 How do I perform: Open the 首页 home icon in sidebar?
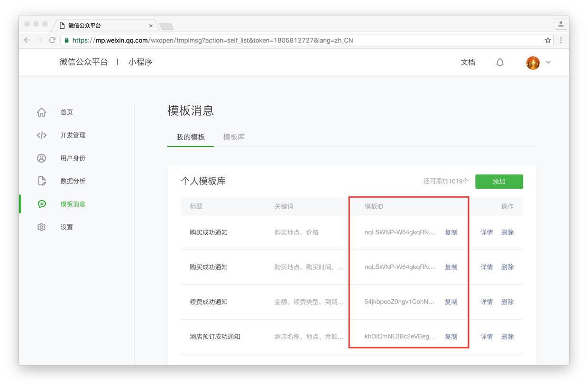click(42, 112)
